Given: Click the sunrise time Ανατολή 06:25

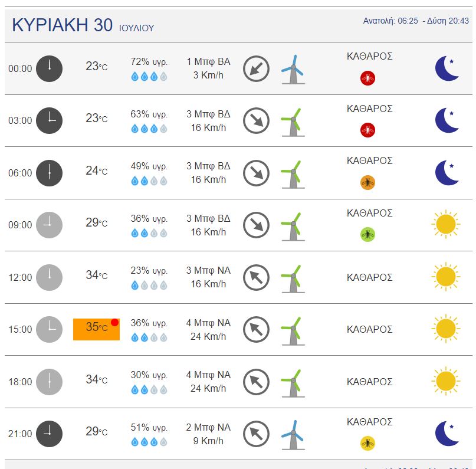Looking at the screenshot, I should point(390,21).
